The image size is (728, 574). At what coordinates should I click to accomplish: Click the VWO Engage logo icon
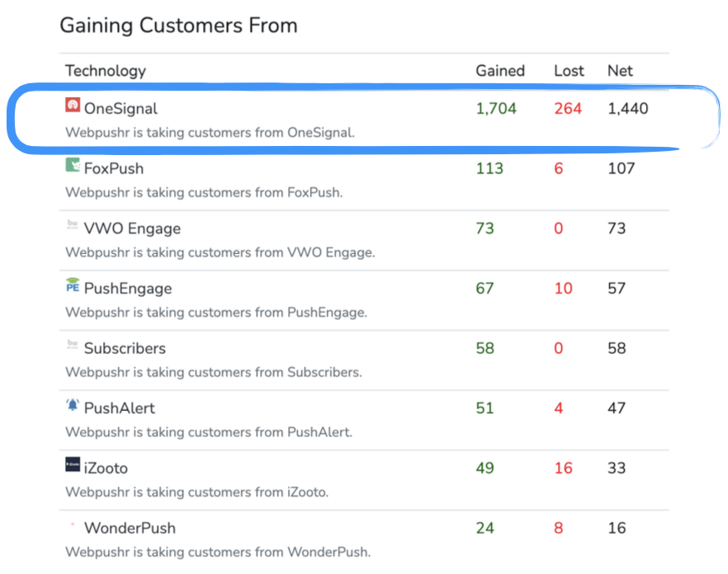[x=73, y=224]
